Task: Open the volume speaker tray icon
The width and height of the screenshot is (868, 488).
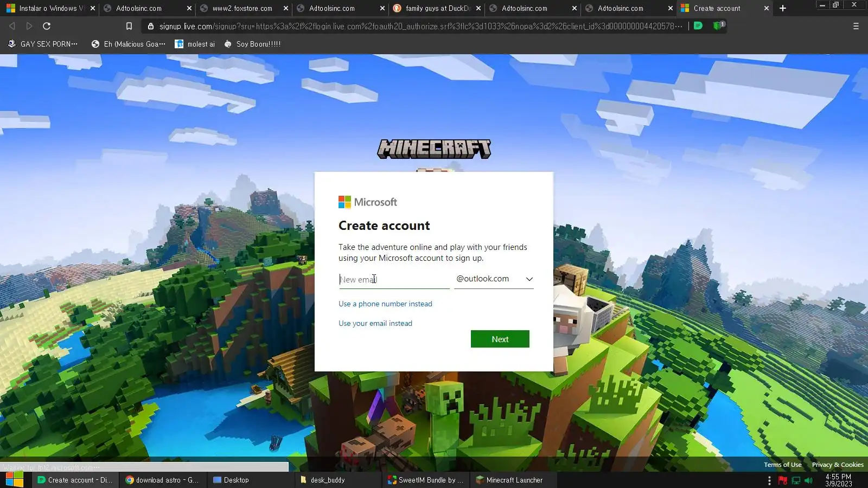Action: (809, 480)
